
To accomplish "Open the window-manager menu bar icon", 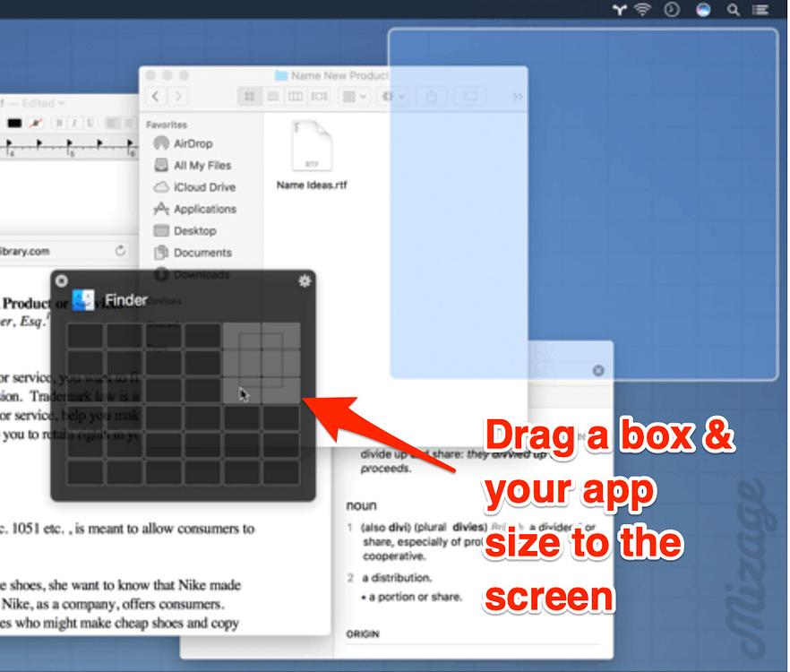I will coord(619,10).
